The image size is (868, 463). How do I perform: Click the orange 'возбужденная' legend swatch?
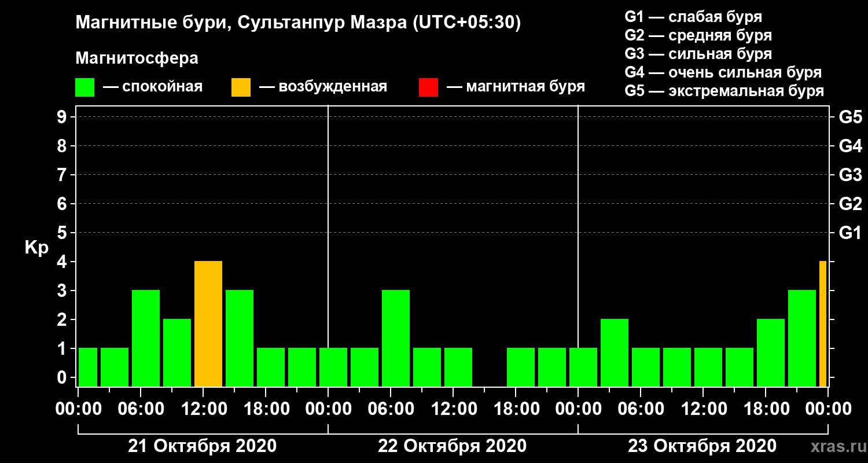241,87
